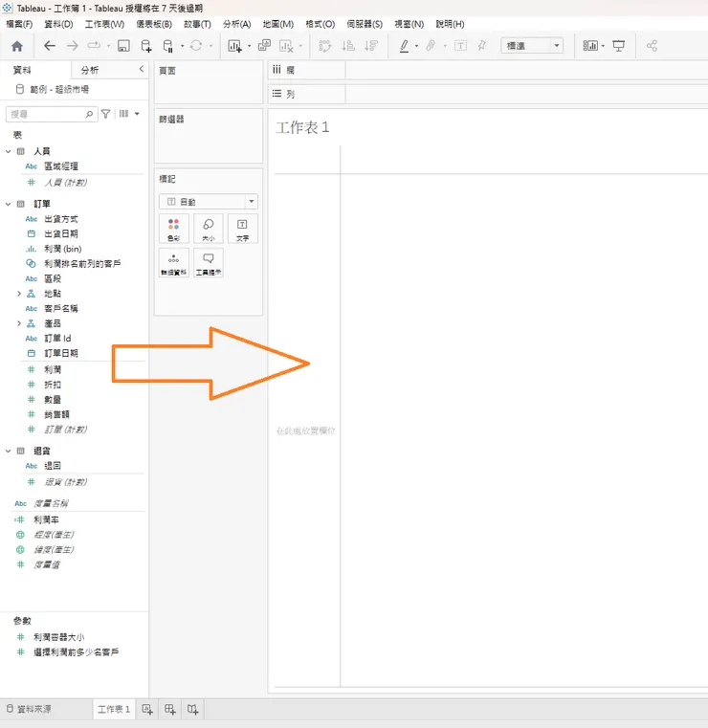Click the new story tab icon at bottom
This screenshot has width=708, height=728.
[192, 709]
